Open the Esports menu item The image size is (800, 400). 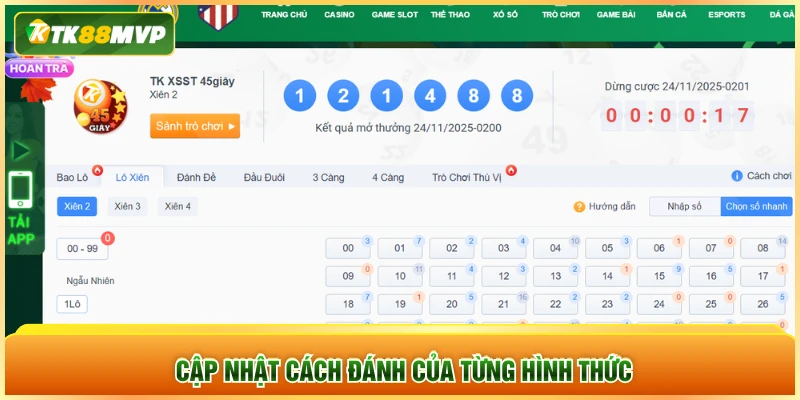pyautogui.click(x=727, y=15)
